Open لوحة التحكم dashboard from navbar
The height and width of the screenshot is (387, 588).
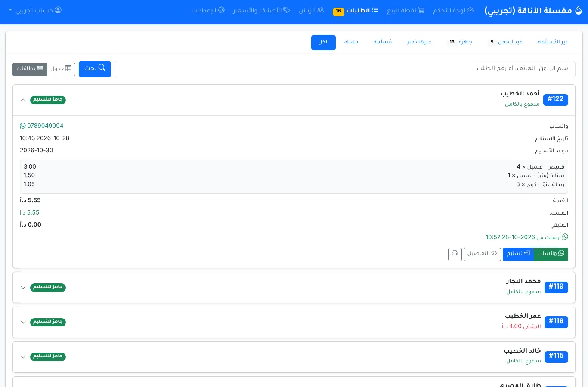[x=453, y=10]
